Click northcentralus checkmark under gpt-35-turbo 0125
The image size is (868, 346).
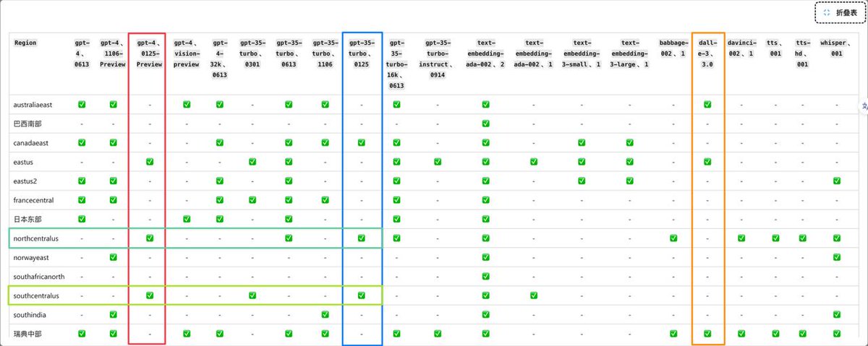pyautogui.click(x=362, y=238)
